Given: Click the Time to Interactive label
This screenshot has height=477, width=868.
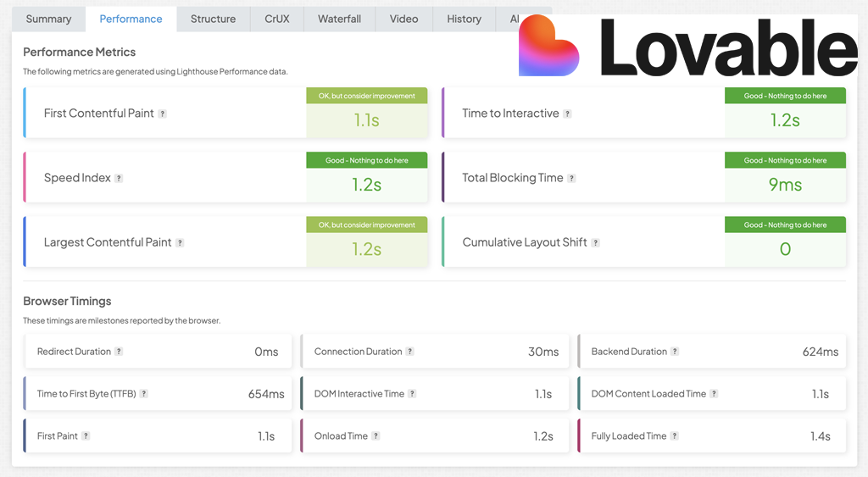Looking at the screenshot, I should [510, 114].
